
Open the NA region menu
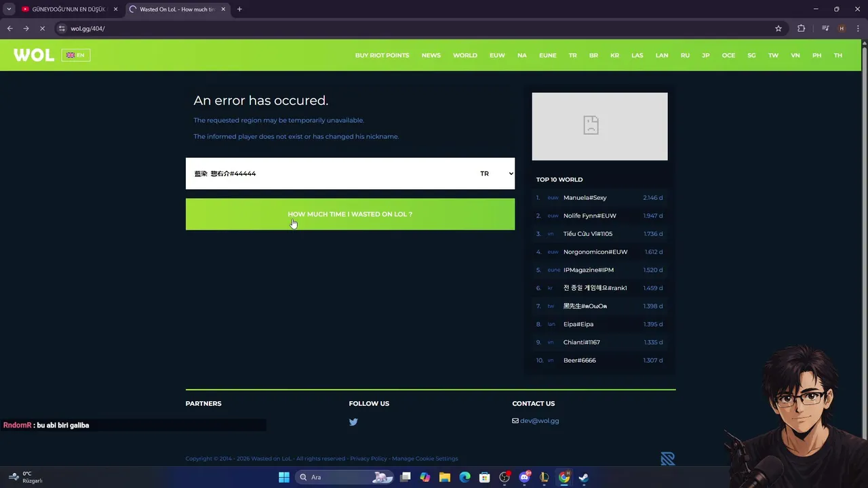tap(522, 56)
